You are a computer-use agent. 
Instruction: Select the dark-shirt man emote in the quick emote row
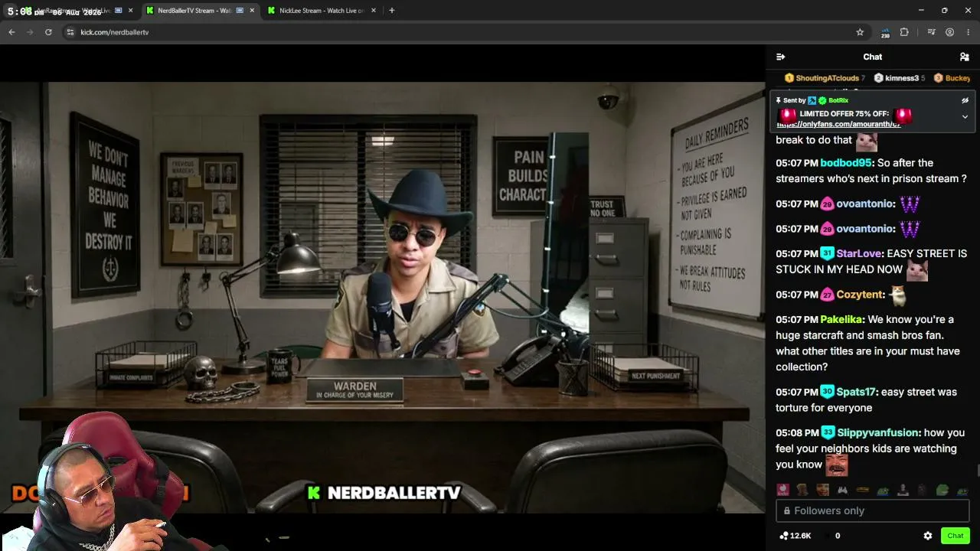902,490
